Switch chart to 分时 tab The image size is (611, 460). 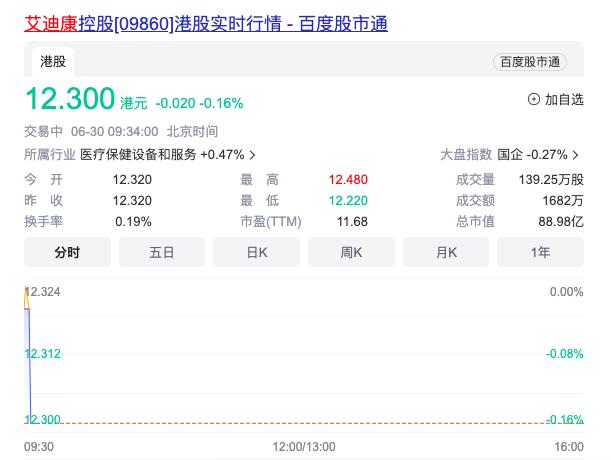[67, 252]
